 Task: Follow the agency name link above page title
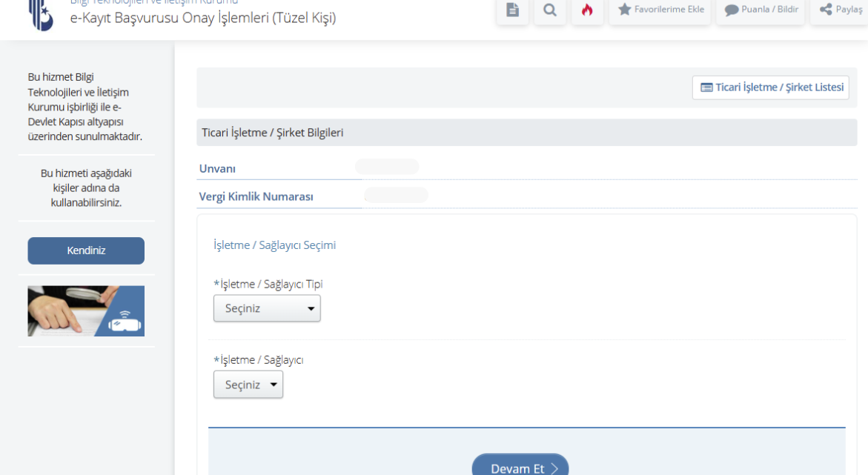154,2
